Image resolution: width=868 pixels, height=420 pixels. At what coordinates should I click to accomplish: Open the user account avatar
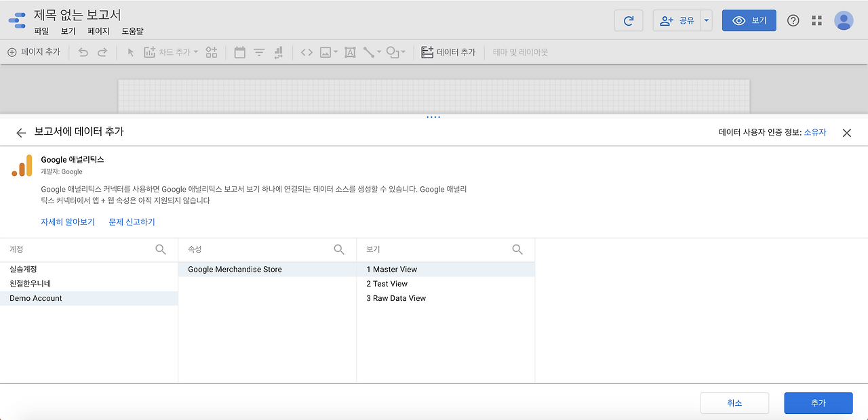(844, 20)
